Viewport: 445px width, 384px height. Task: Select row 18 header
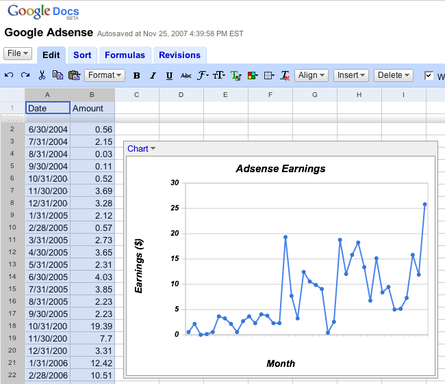click(12, 326)
